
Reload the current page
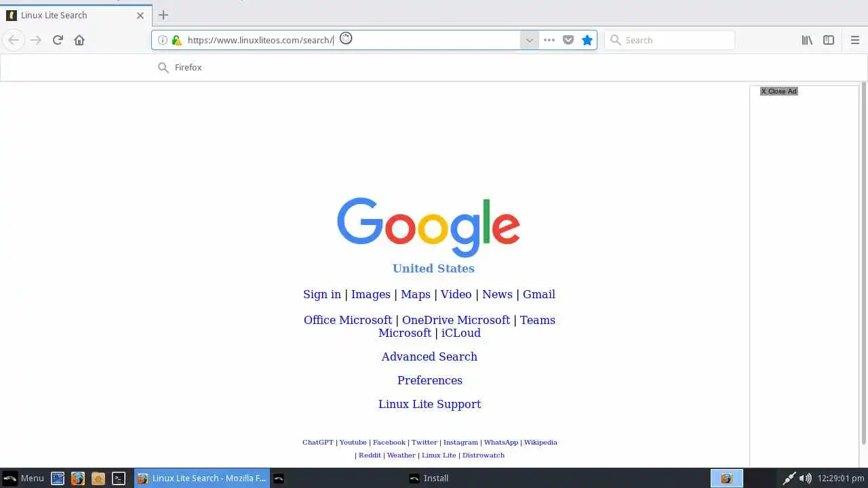point(58,40)
